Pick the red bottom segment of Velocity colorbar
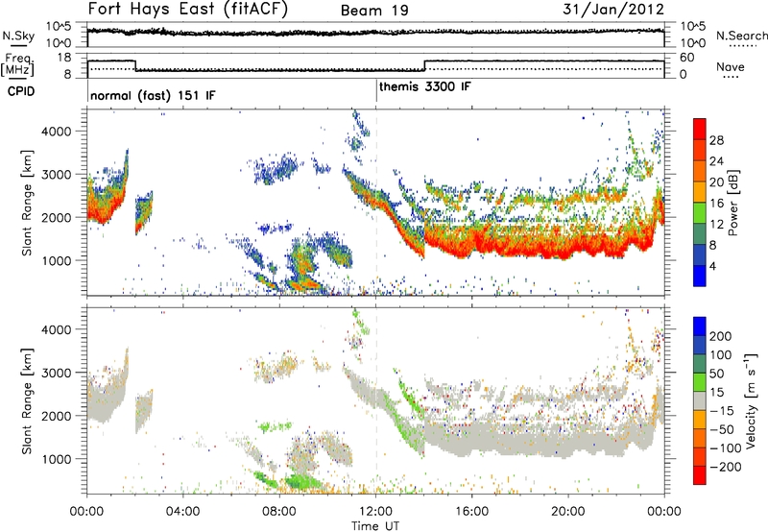The image size is (768, 532). coord(700,475)
